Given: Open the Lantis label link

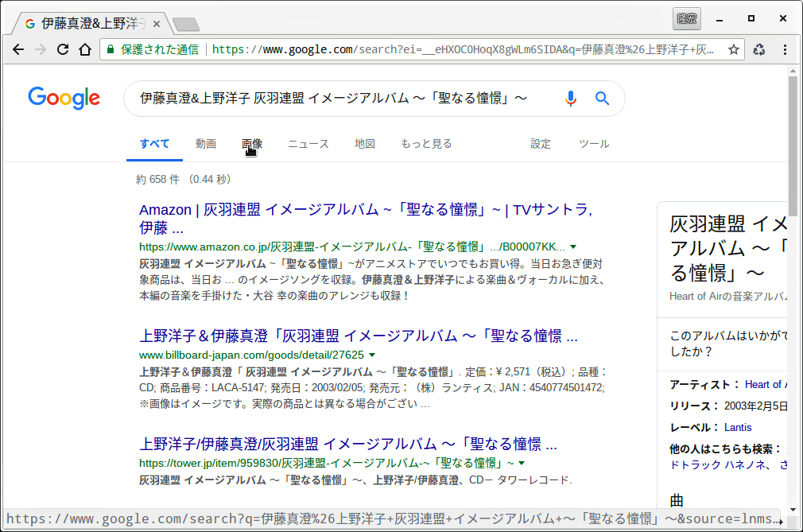Looking at the screenshot, I should click(x=738, y=428).
